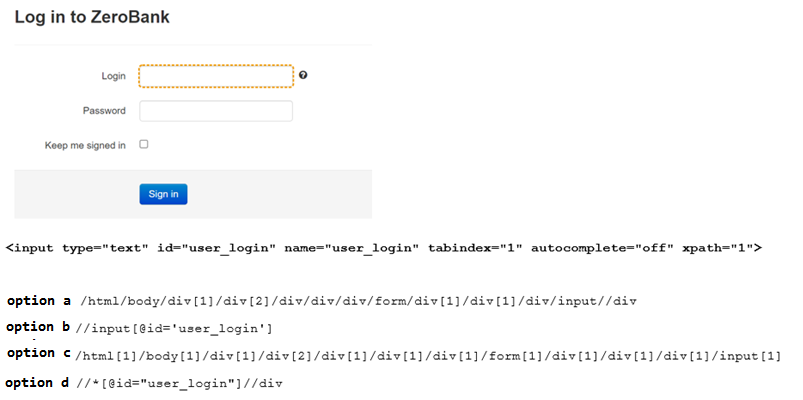
Task: Select the option d label
Action: (37, 383)
